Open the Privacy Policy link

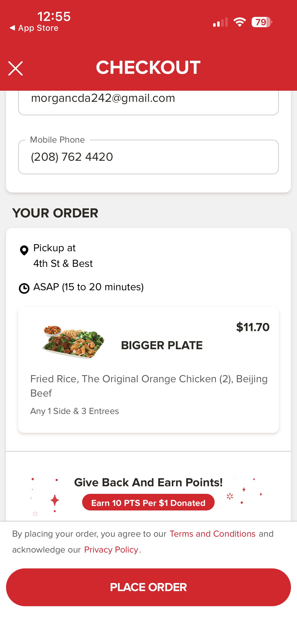click(111, 550)
